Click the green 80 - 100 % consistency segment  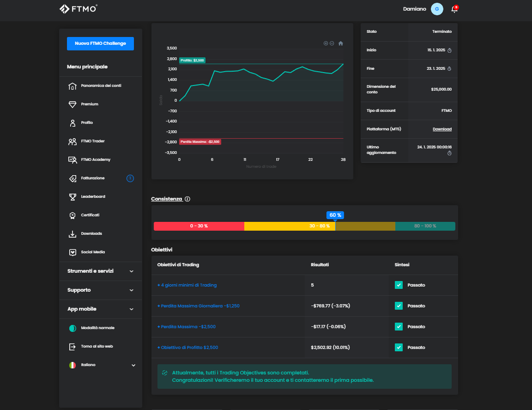point(425,226)
